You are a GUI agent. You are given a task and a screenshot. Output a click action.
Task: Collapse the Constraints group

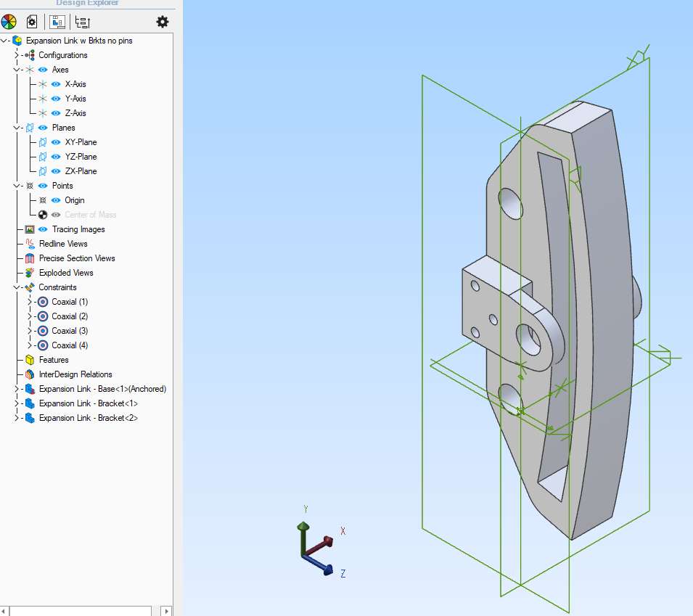[17, 287]
